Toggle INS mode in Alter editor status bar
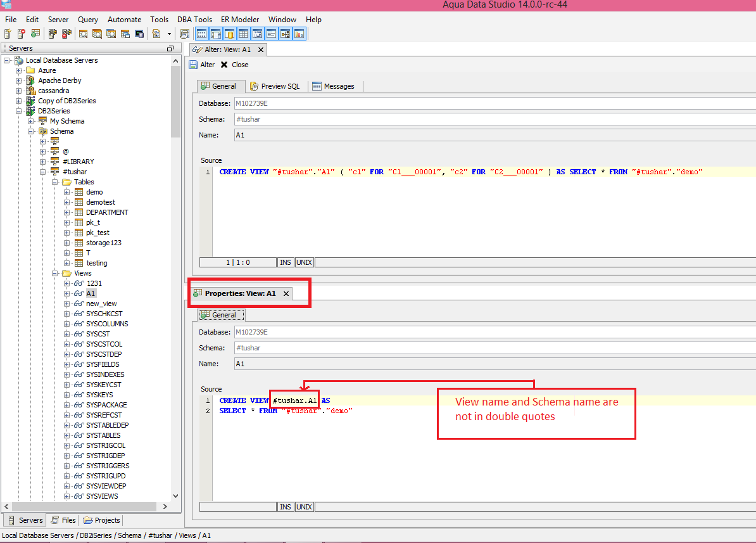This screenshot has height=543, width=756. (x=286, y=262)
